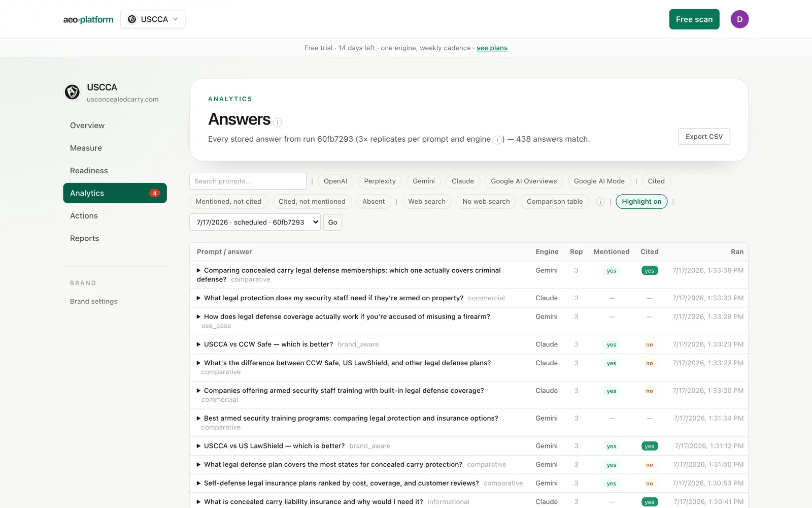The width and height of the screenshot is (812, 508).
Task: Click the green Cited 'yes' badge in the 'Comparing concealed carry' row
Action: pyautogui.click(x=650, y=271)
